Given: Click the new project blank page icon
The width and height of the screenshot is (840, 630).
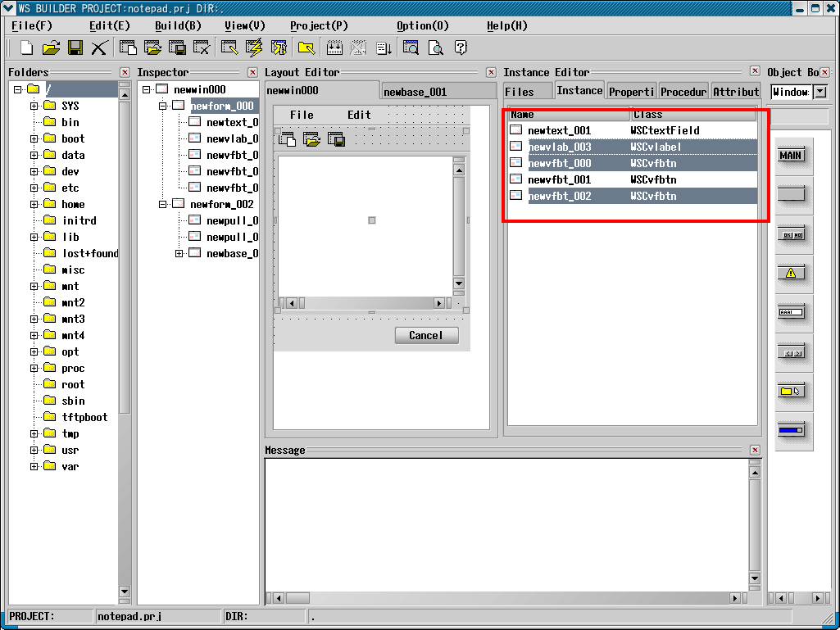Looking at the screenshot, I should coord(27,48).
